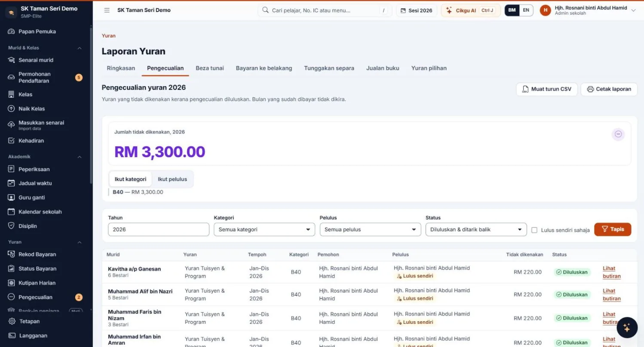Collapse the Murid & Kelas section

(x=80, y=48)
